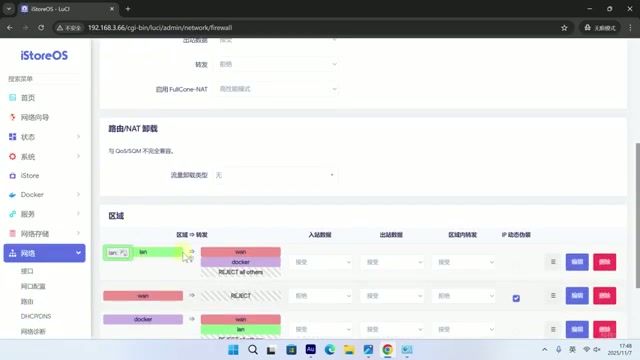Click incognito mode indicator button
This screenshot has width=640, height=360.
point(600,28)
